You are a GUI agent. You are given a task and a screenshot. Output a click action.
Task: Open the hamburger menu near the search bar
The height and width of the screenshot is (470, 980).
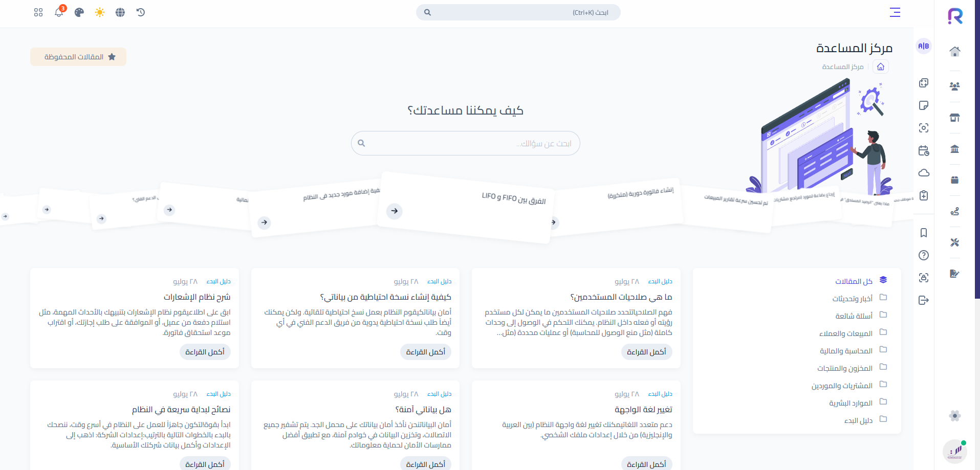pos(895,12)
